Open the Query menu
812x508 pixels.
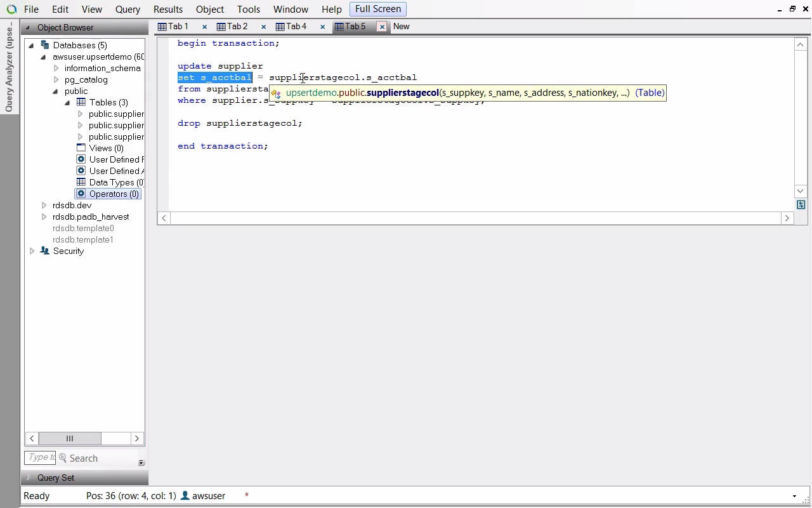(128, 10)
